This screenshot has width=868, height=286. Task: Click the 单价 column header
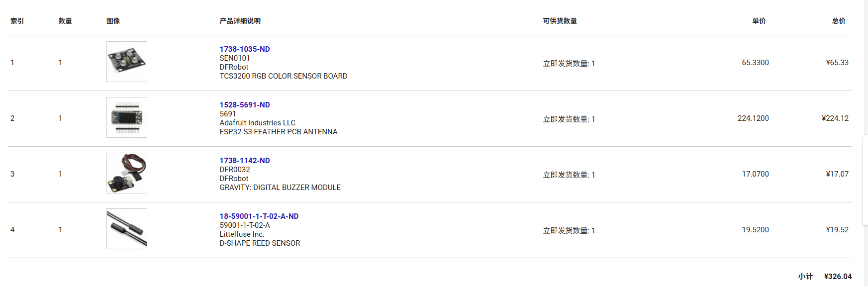click(x=759, y=21)
